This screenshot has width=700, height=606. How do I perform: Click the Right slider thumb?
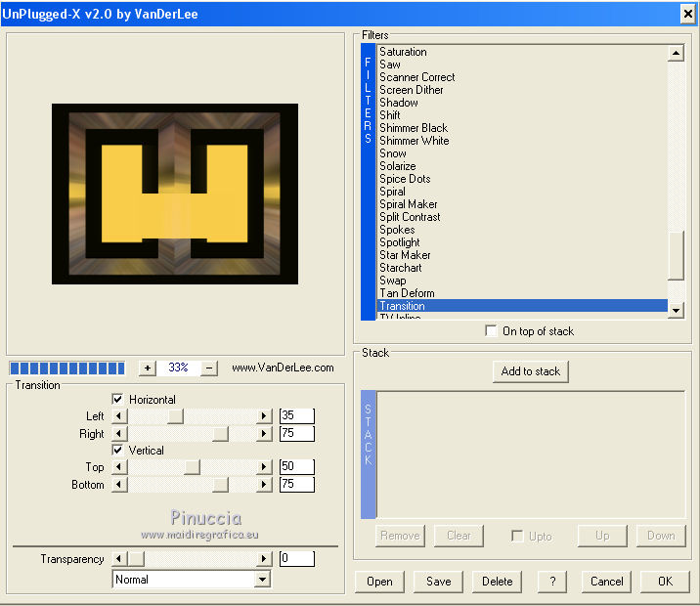tap(220, 433)
